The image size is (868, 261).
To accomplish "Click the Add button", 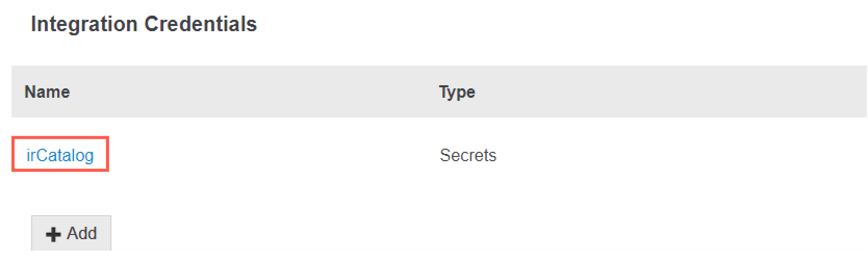I will 71,233.
